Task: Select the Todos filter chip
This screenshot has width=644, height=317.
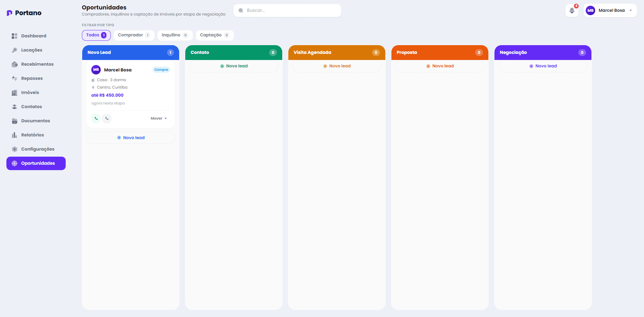Action: click(96, 35)
